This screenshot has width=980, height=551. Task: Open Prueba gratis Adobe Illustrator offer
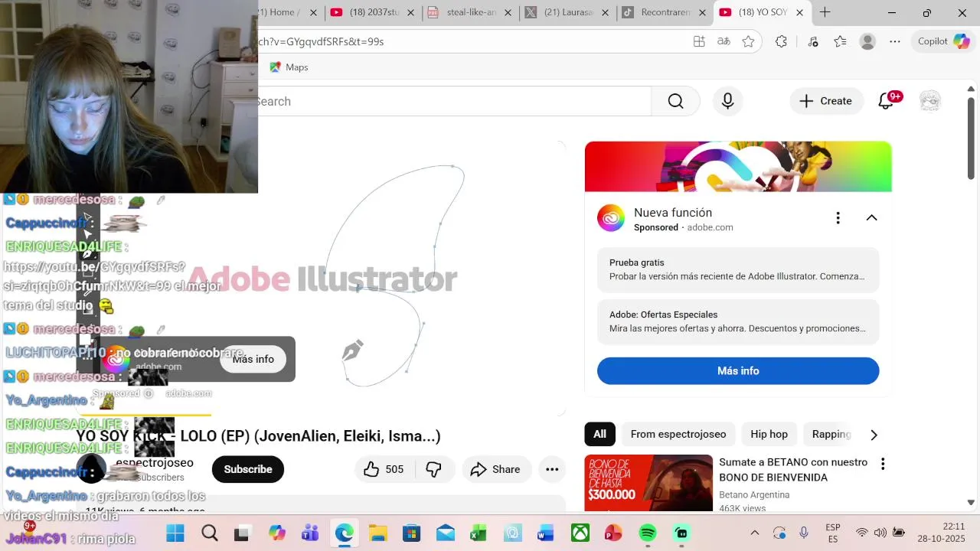coord(738,269)
